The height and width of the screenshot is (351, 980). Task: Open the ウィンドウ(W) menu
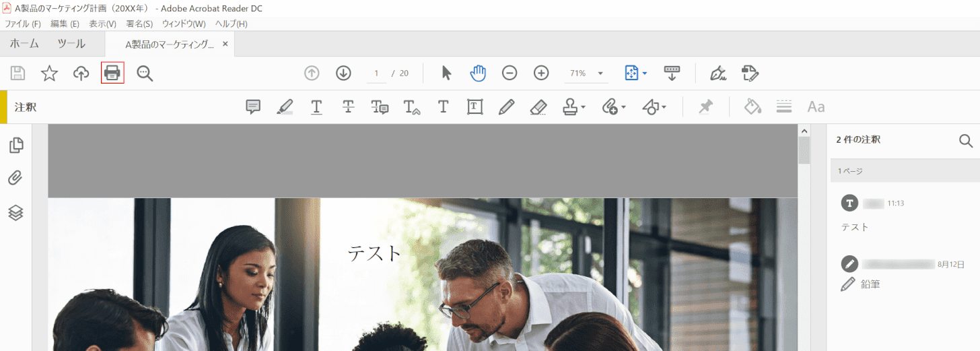(x=184, y=24)
